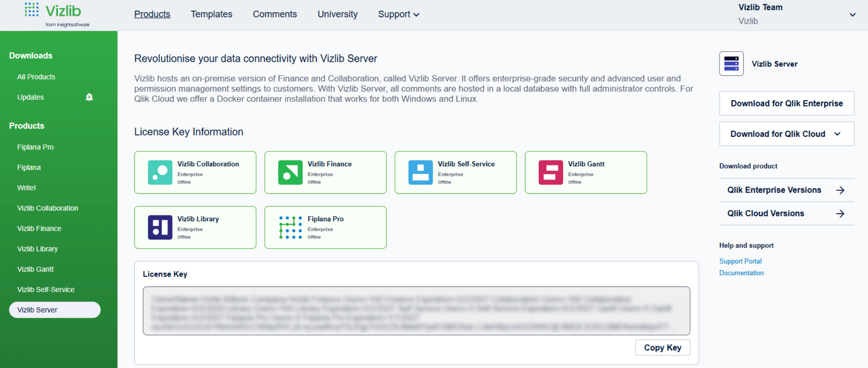Click the Vizlib Finance card icon
Screen dimensions: 868x368
click(290, 172)
